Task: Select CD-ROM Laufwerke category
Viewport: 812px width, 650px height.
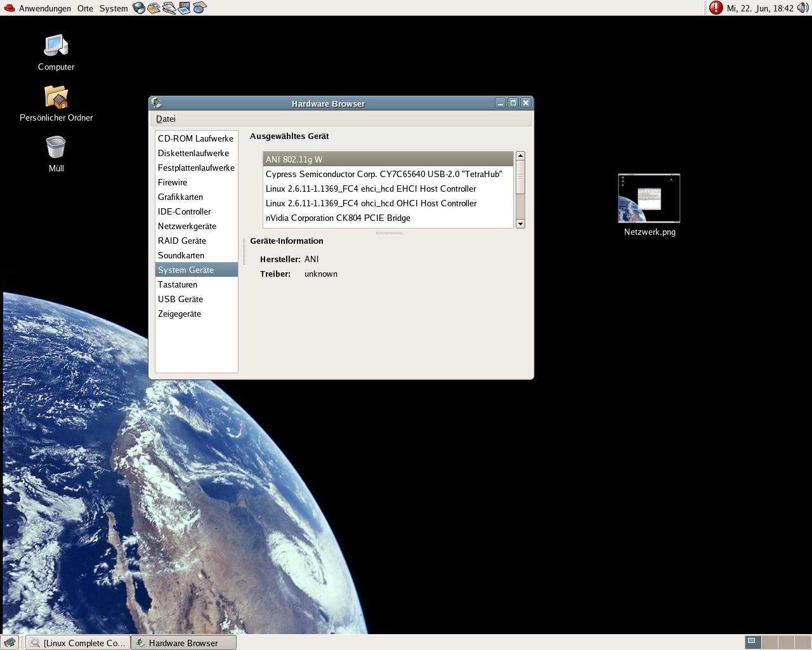Action: [197, 138]
